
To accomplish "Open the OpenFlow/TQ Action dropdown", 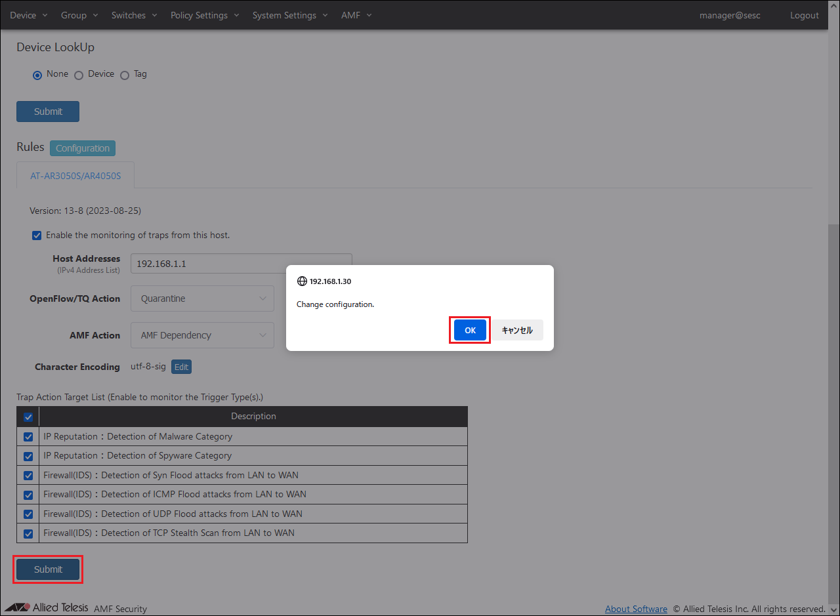I will point(202,298).
